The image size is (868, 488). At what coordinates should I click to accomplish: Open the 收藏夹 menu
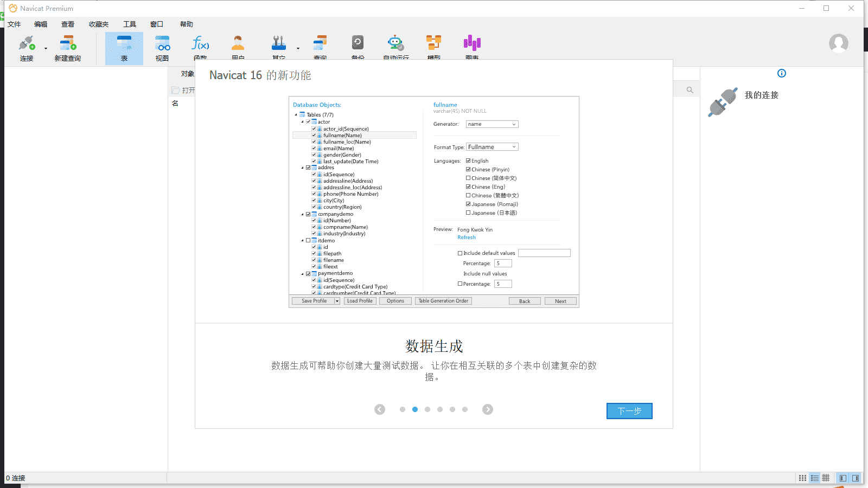pos(99,24)
